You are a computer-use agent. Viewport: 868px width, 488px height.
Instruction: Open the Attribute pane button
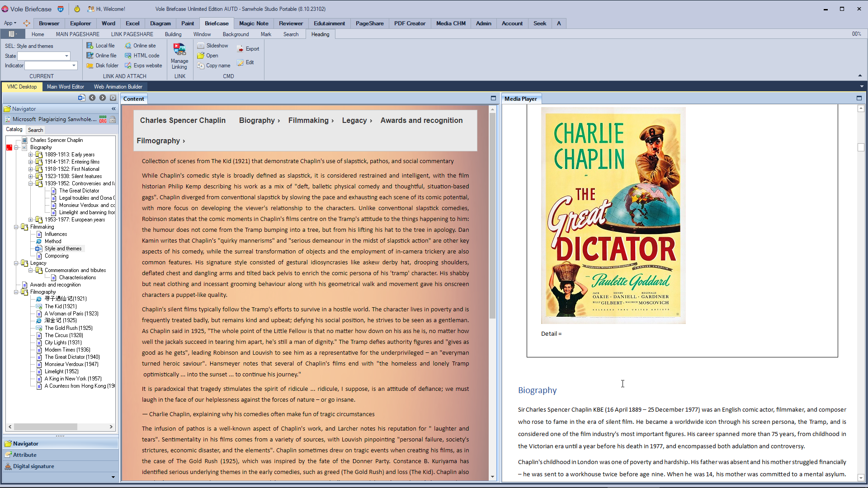point(61,455)
